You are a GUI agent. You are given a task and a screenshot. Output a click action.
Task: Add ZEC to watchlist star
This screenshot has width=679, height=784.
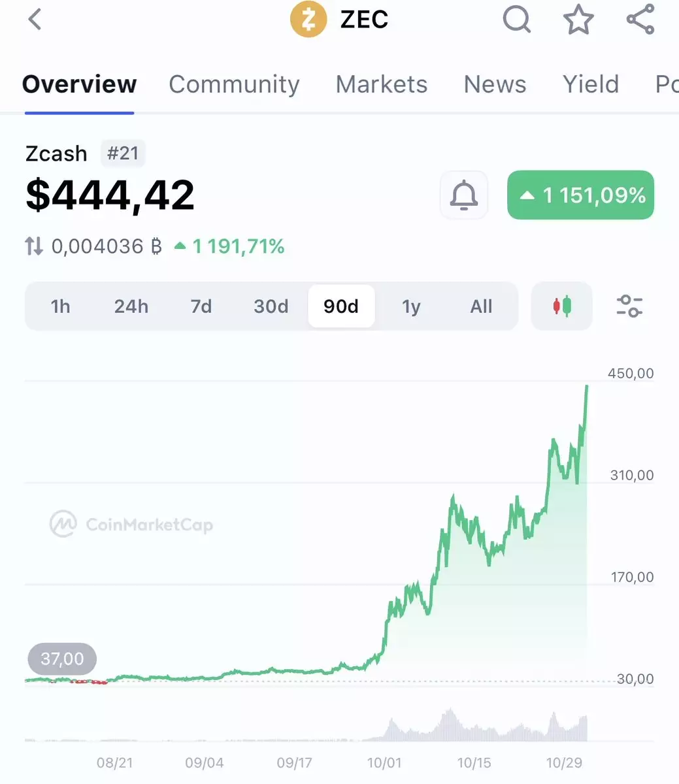[578, 20]
